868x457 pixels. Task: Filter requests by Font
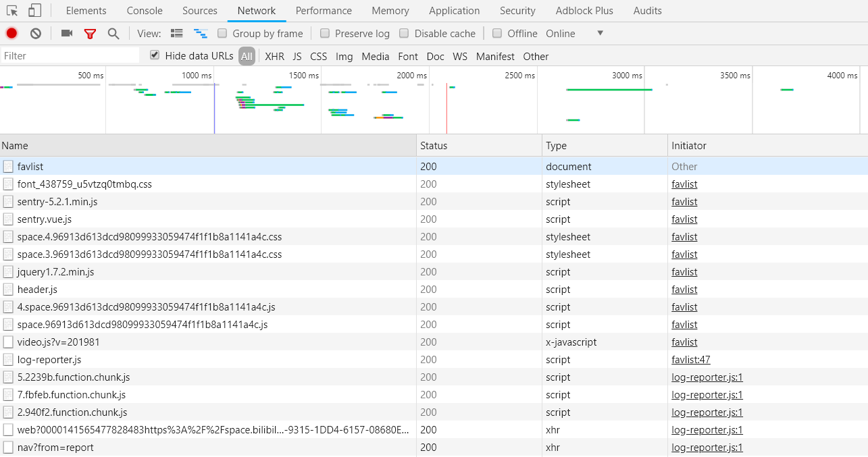click(x=408, y=57)
